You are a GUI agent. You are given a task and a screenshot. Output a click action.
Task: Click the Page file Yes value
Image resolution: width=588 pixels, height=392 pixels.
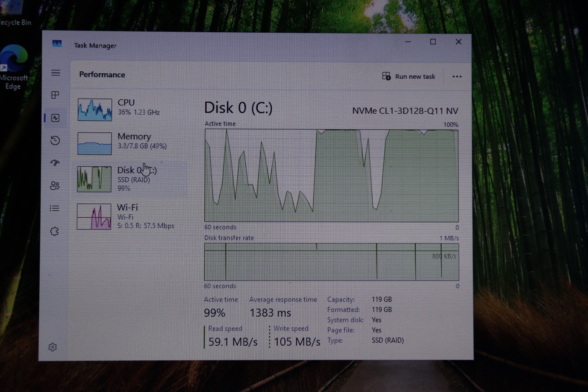376,330
